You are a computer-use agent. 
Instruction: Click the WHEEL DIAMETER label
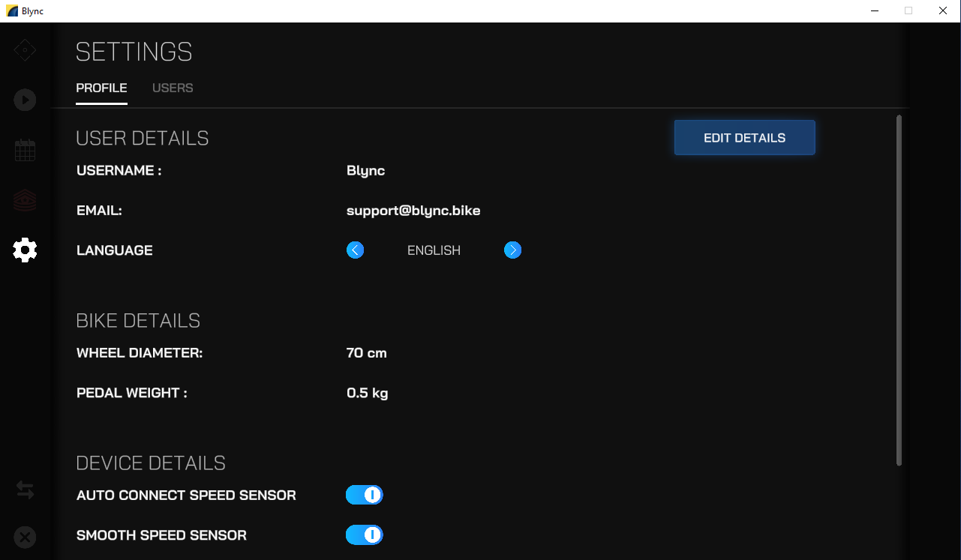(x=140, y=353)
